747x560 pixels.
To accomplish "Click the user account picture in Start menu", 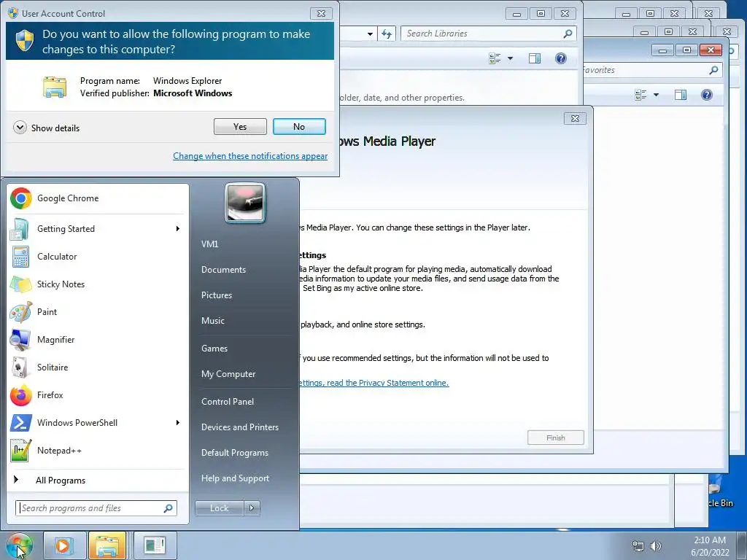I will coord(245,203).
